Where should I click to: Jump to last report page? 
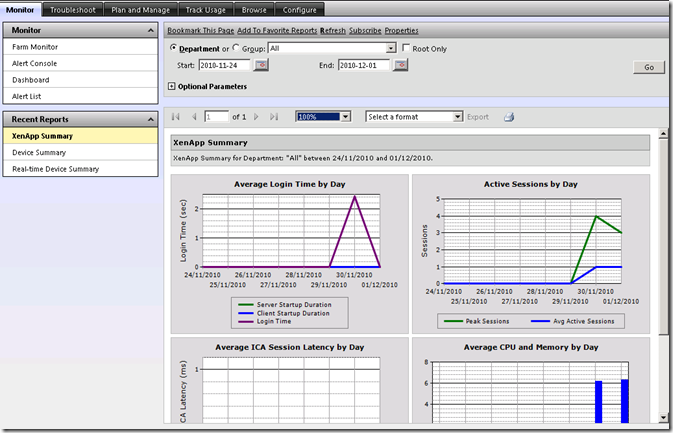[x=274, y=117]
